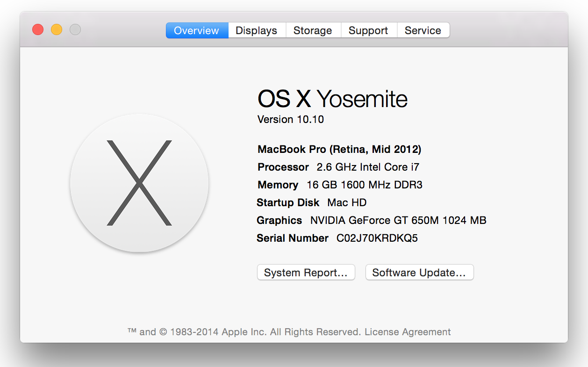Click the Graphics label
The width and height of the screenshot is (588, 367).
280,220
